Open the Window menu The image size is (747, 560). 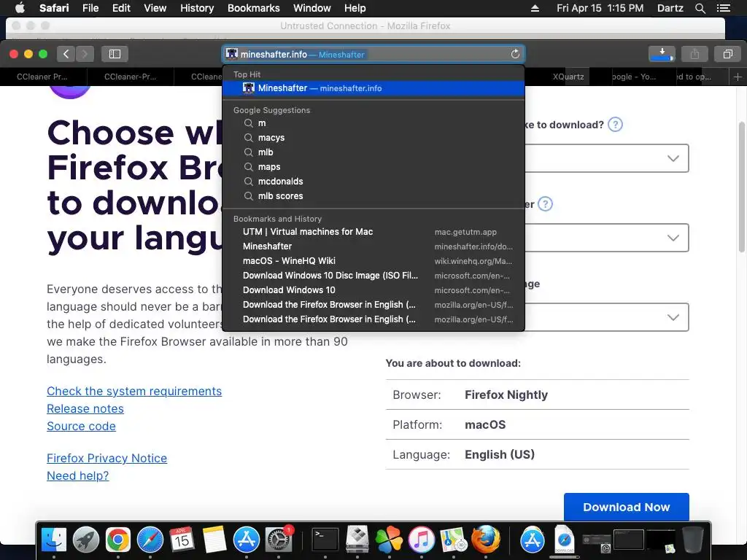tap(312, 8)
